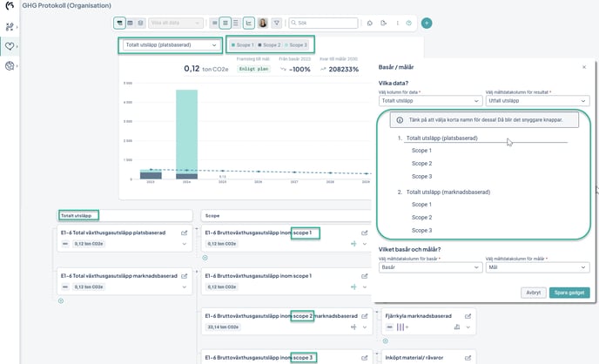Screen dimensions: 599x364
Task: Click the Avbryt button
Action: pyautogui.click(x=533, y=293)
